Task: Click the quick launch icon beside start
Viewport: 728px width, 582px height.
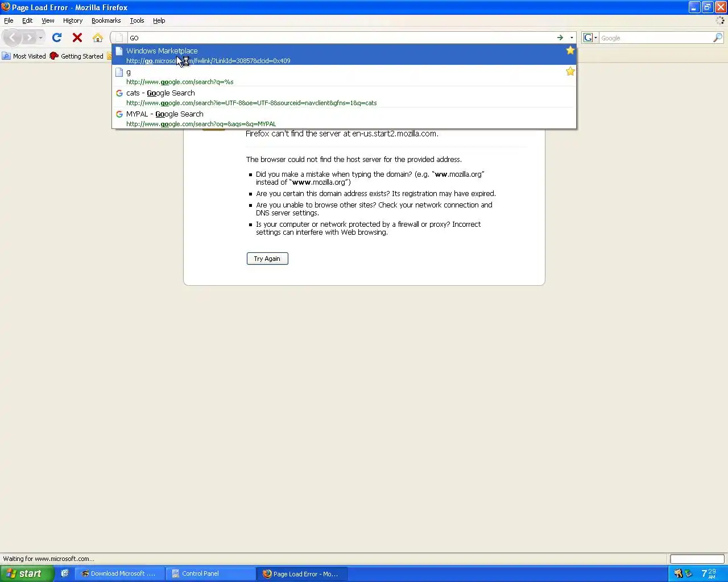Action: tap(65, 573)
